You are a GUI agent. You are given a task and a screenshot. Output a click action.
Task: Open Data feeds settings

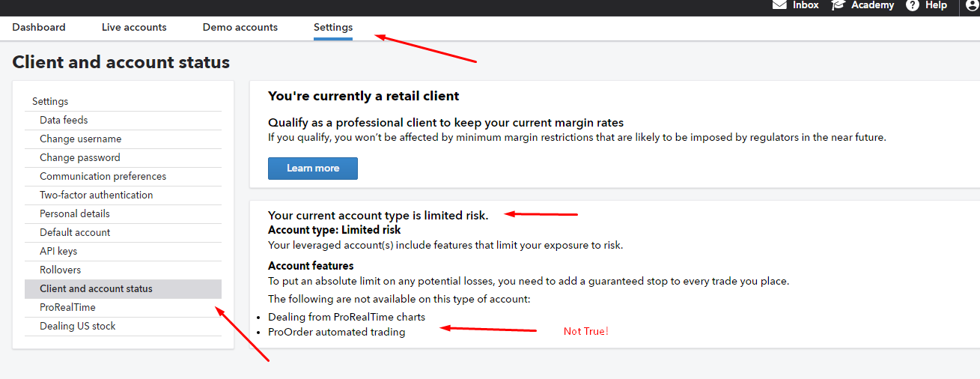(x=64, y=120)
